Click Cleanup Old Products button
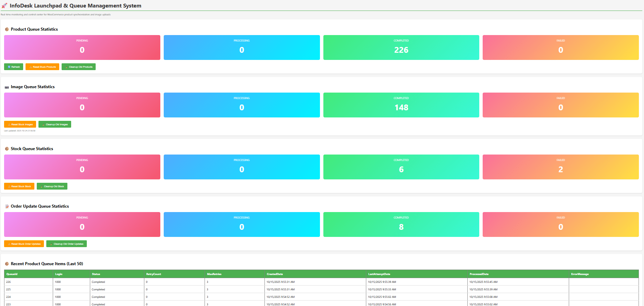 (79, 67)
